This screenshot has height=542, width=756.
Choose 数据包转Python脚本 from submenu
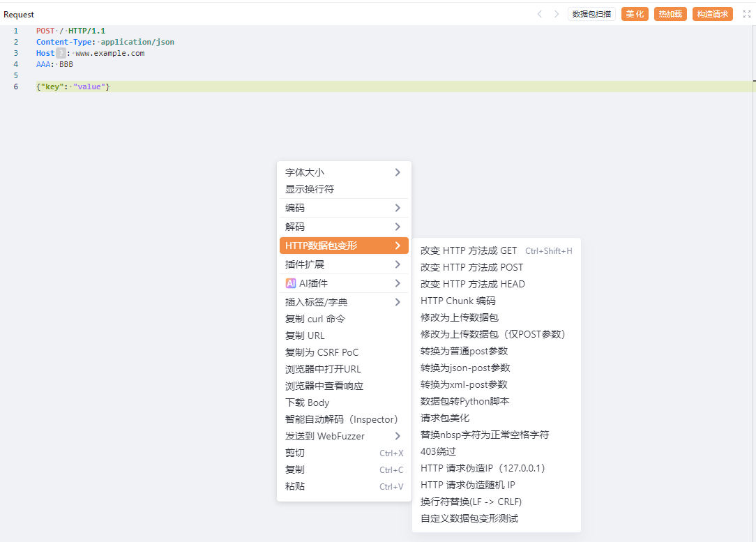coord(464,401)
